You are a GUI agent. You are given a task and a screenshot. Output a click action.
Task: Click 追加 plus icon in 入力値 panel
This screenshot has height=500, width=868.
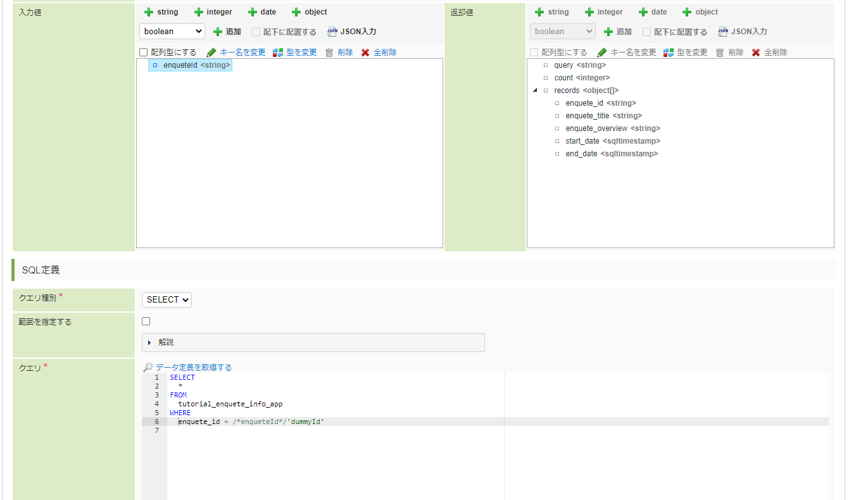pos(218,32)
